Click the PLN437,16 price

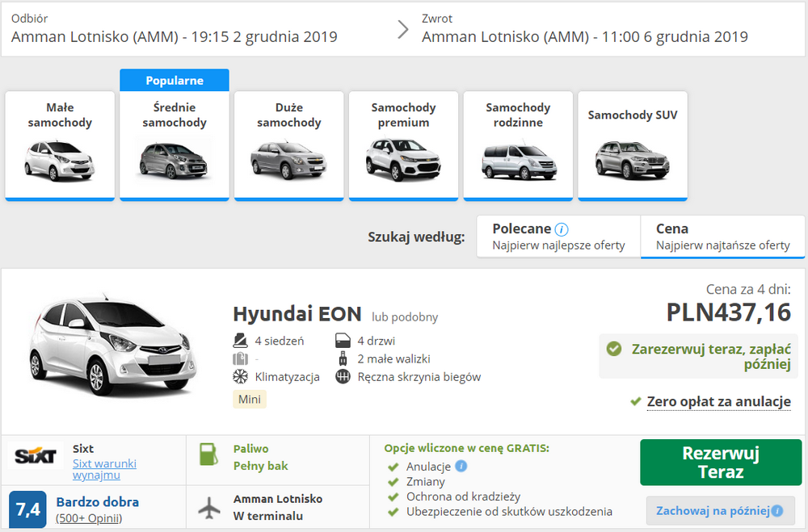pos(729,312)
